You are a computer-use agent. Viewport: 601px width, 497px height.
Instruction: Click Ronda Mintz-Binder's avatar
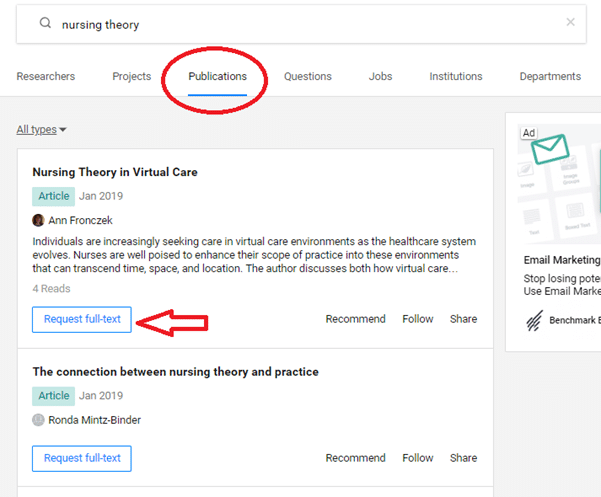pyautogui.click(x=38, y=420)
